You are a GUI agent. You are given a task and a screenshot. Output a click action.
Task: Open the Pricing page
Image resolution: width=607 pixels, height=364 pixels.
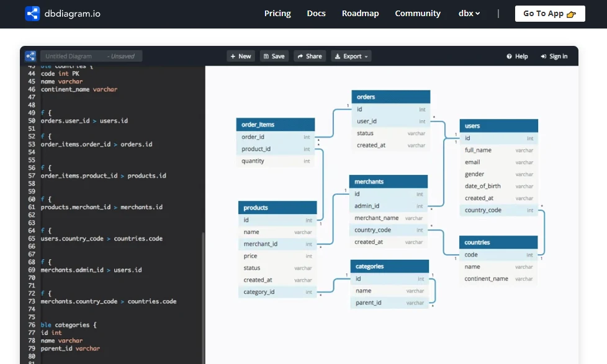[x=277, y=14]
